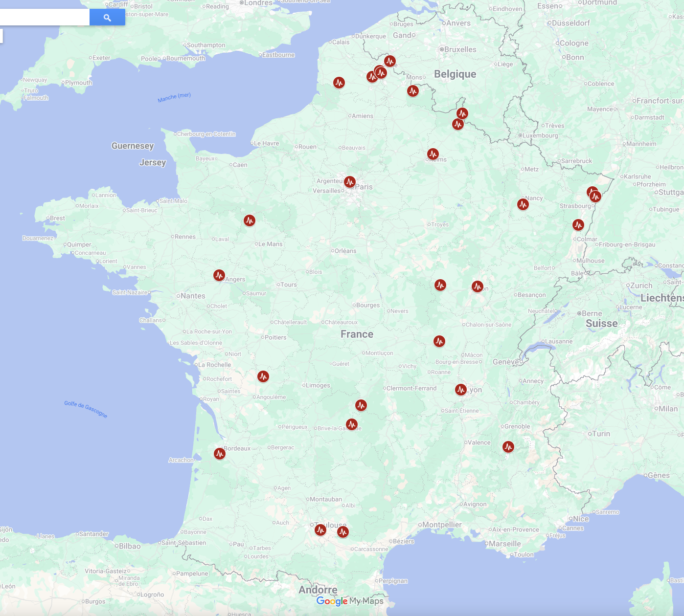684x616 pixels.
Task: Open the Google My Maps logo link
Action: [350, 601]
